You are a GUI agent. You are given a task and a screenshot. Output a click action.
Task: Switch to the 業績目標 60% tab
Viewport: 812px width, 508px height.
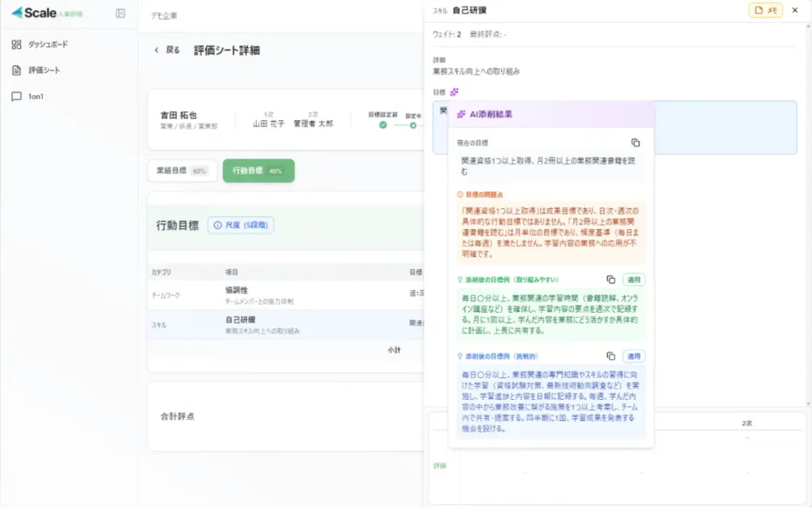pos(182,171)
